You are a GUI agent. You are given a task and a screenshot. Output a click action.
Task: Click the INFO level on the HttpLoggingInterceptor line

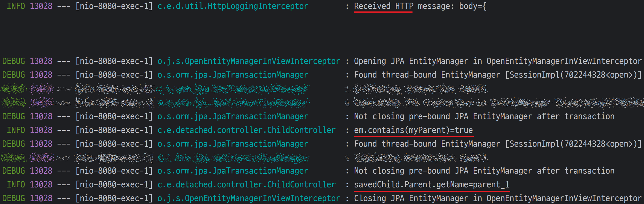pos(16,6)
